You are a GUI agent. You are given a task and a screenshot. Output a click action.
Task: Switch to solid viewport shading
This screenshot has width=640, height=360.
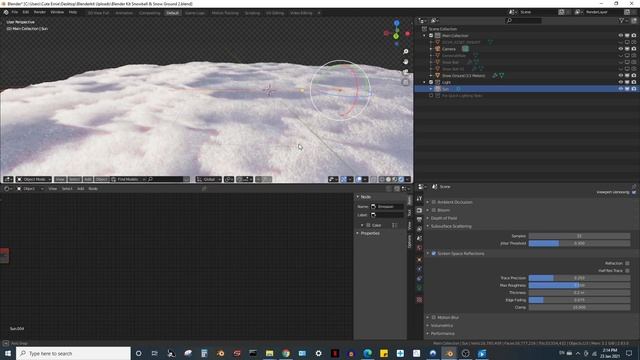coord(388,179)
